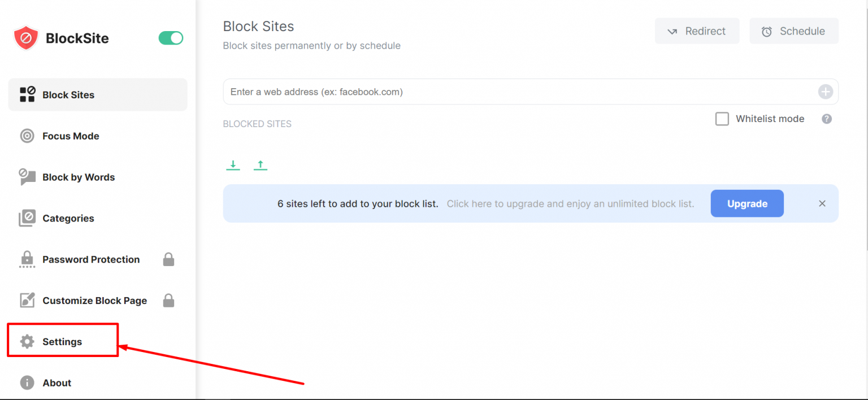Click the Upgrade button
The width and height of the screenshot is (868, 400).
(x=747, y=203)
